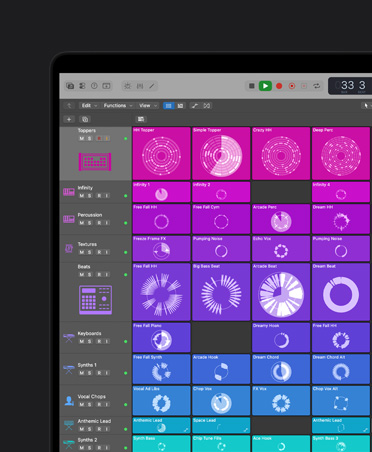Open Quick Help icon in control bar
Image resolution: width=372 pixels, height=452 pixels.
[x=94, y=86]
